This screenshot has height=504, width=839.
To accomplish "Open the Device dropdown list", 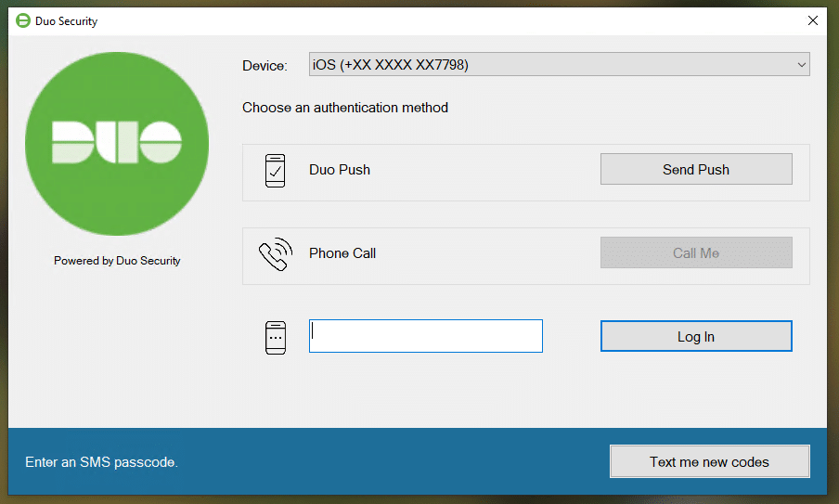I will 559,64.
